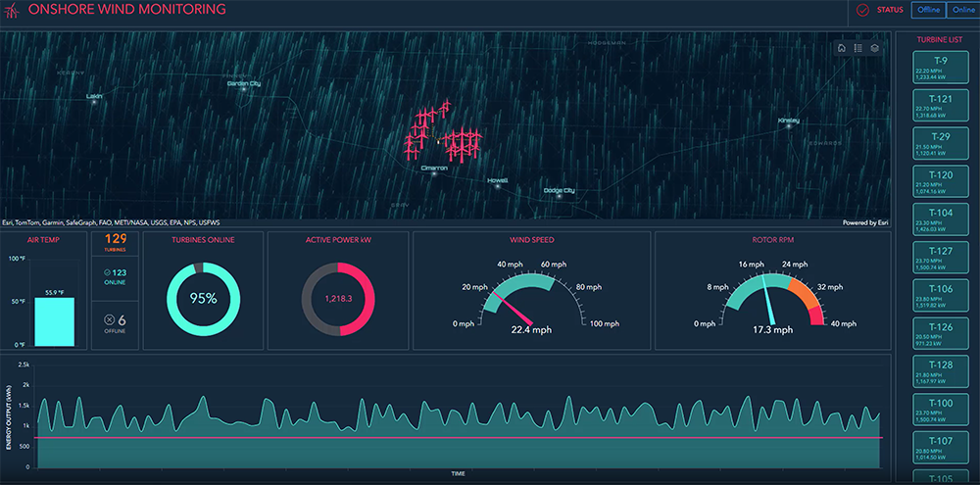Click the 95% turbines online donut chart

203,299
